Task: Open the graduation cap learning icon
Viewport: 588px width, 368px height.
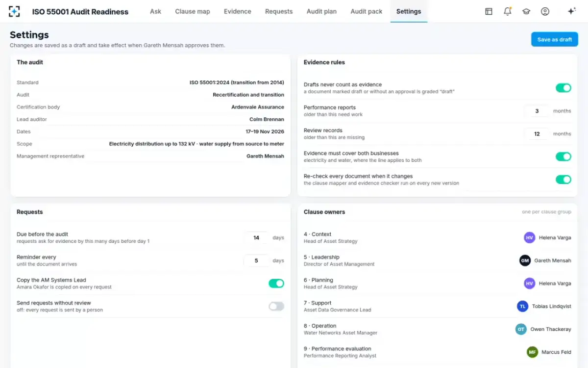Action: coord(526,11)
